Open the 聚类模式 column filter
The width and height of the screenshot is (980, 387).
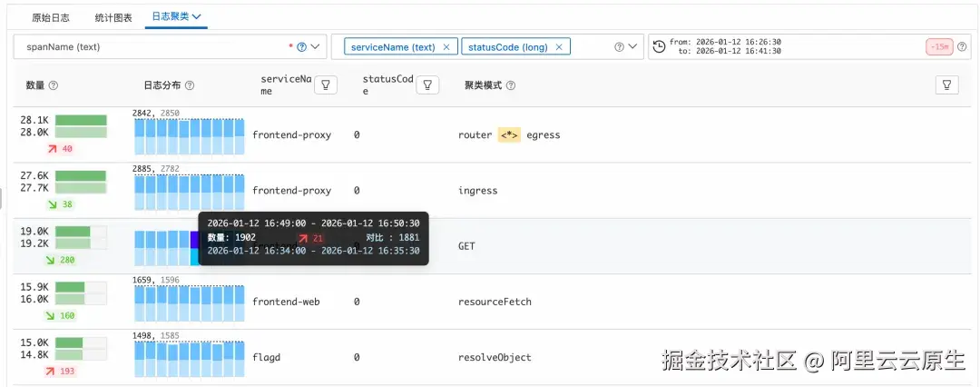coord(946,85)
